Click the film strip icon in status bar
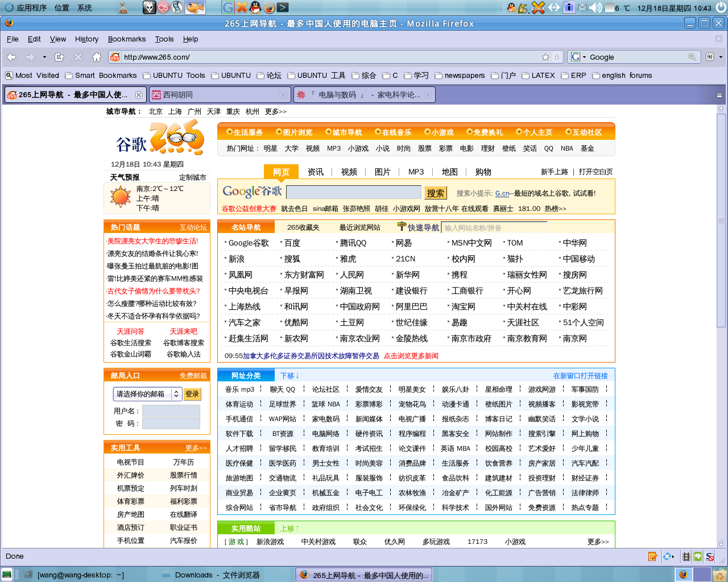Screen dimensions: 728x582 (x=686, y=556)
